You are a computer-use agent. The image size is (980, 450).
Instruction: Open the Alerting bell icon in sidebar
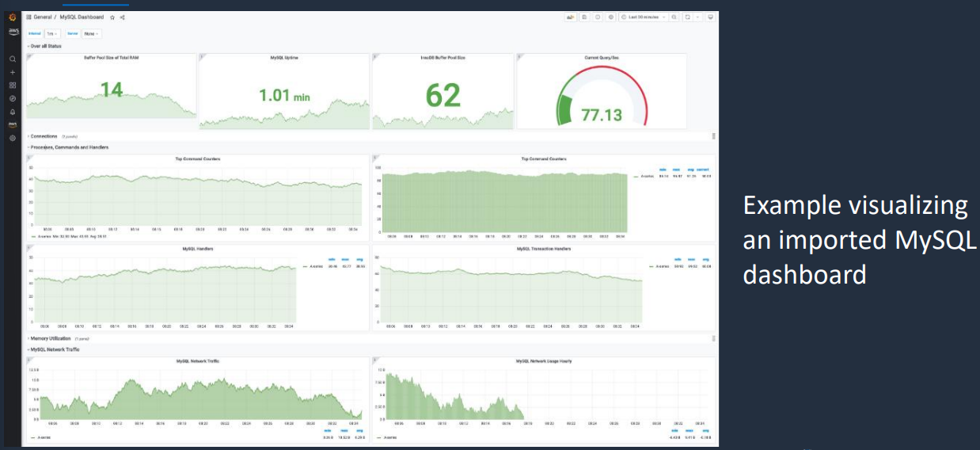(13, 112)
